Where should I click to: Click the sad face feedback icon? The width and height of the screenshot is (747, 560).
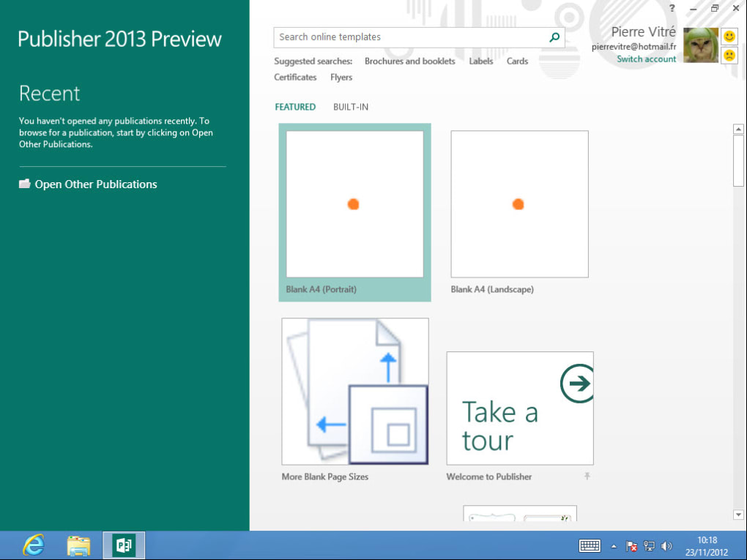pyautogui.click(x=729, y=55)
